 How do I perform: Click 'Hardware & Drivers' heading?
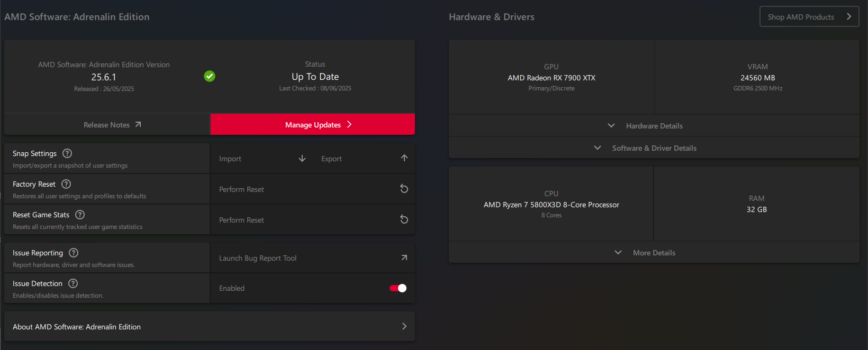(492, 17)
